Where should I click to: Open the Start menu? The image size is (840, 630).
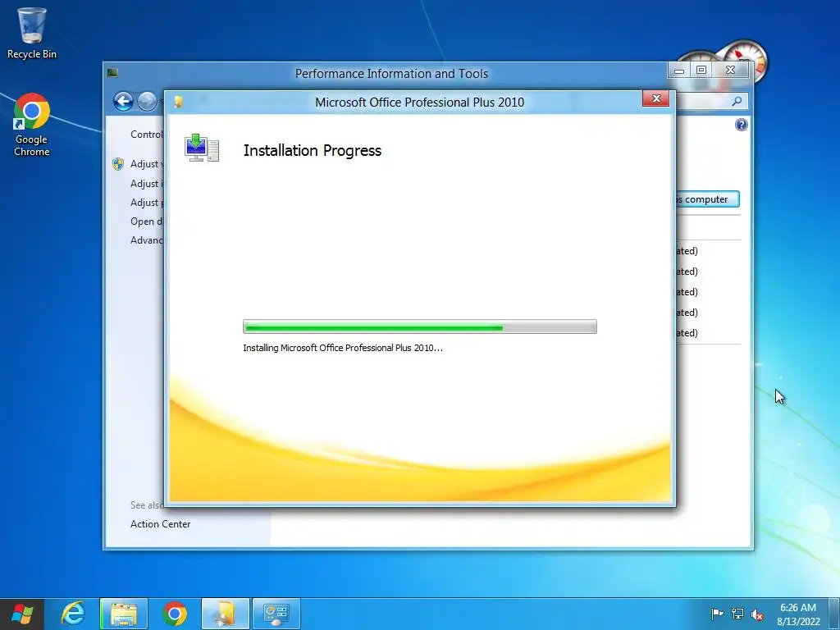pyautogui.click(x=21, y=614)
